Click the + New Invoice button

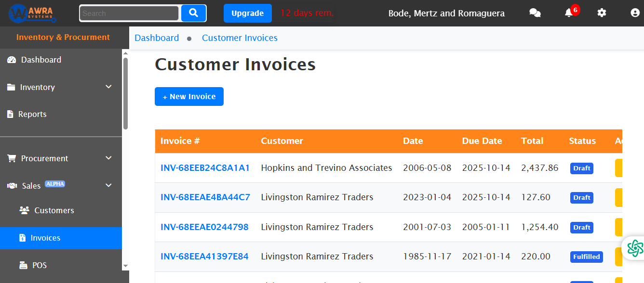click(189, 96)
